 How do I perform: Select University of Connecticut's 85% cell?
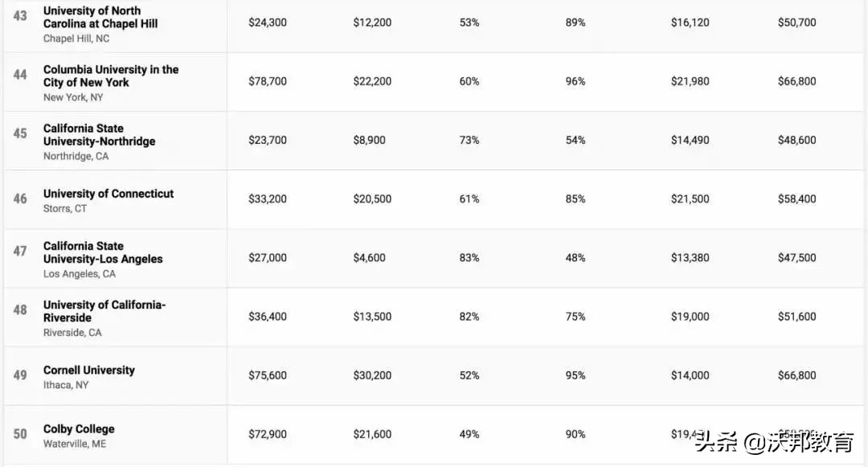(575, 199)
